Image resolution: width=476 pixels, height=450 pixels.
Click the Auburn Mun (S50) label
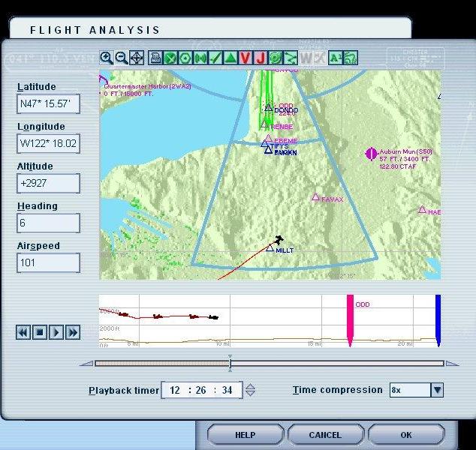406,151
